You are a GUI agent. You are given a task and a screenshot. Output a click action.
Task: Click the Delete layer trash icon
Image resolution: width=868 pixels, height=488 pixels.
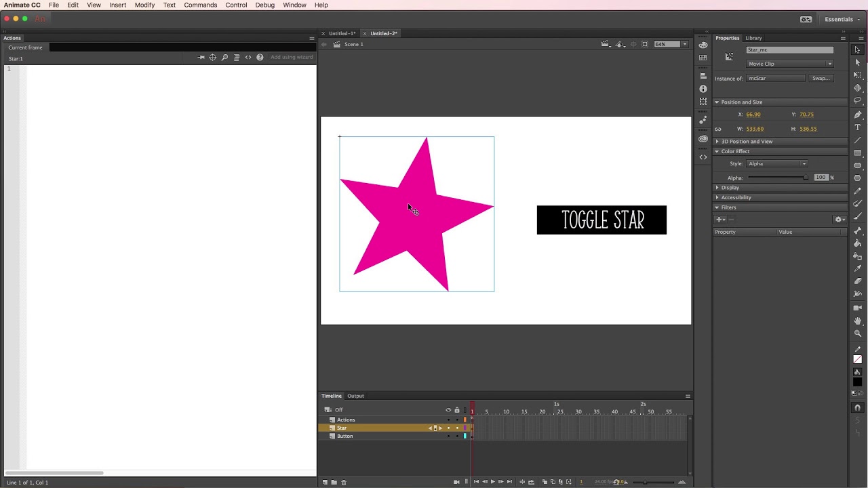(344, 482)
